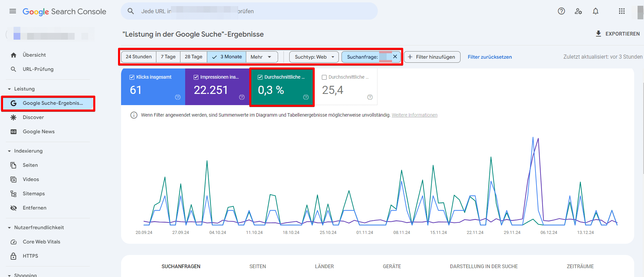Collapse the Shopping sidebar section
Screen dimensions: 644x277
point(9,275)
